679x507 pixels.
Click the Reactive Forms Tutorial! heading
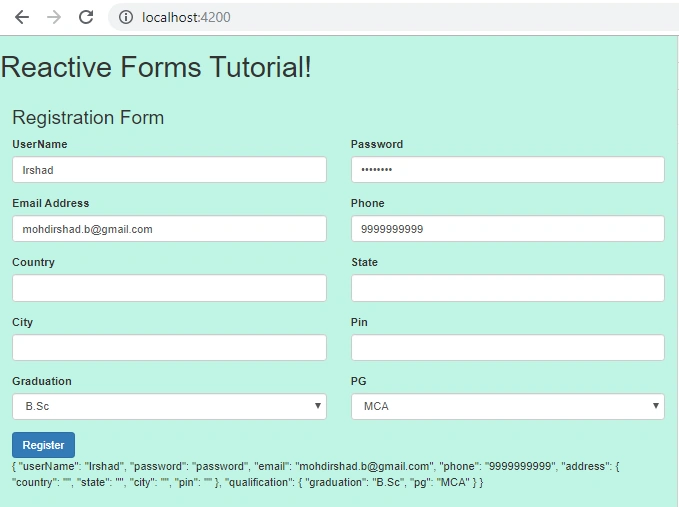[x=155, y=67]
